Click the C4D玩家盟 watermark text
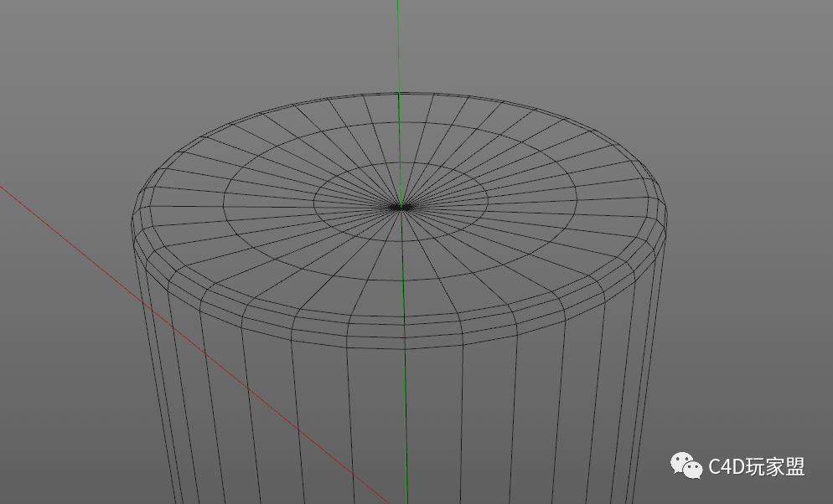The height and width of the screenshot is (504, 833). [x=757, y=467]
